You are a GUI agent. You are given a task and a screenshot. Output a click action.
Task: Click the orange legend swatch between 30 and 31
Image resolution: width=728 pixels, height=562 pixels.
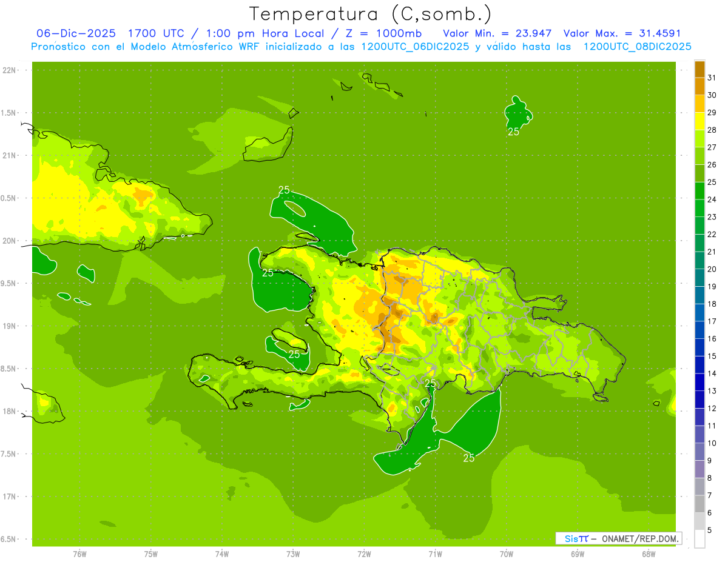tap(699, 86)
